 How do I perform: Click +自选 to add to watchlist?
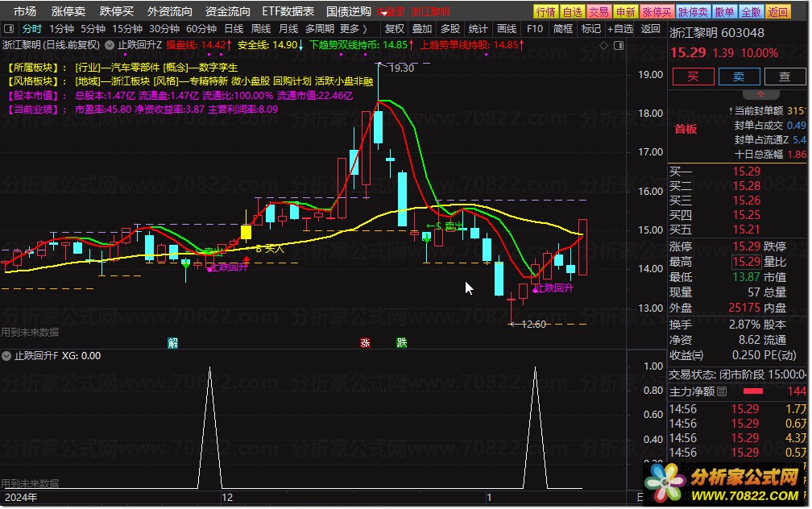(x=620, y=28)
